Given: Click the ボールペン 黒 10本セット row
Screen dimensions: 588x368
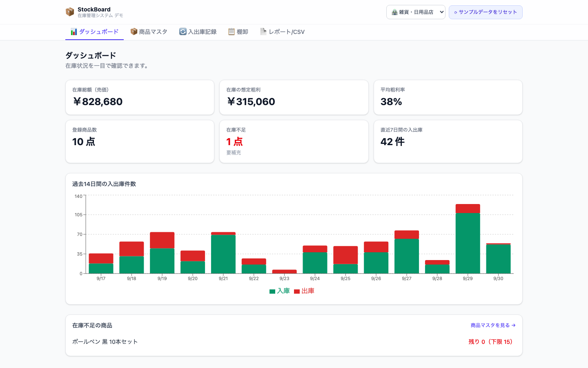Looking at the screenshot, I should click(294, 342).
